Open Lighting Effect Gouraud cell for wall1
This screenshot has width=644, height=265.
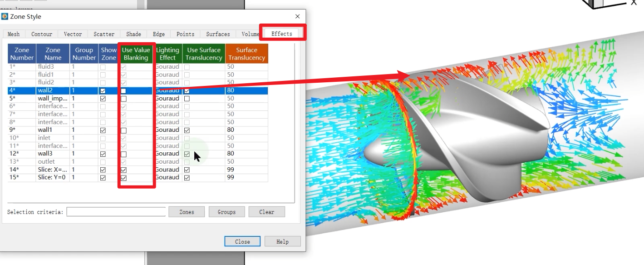coord(167,130)
